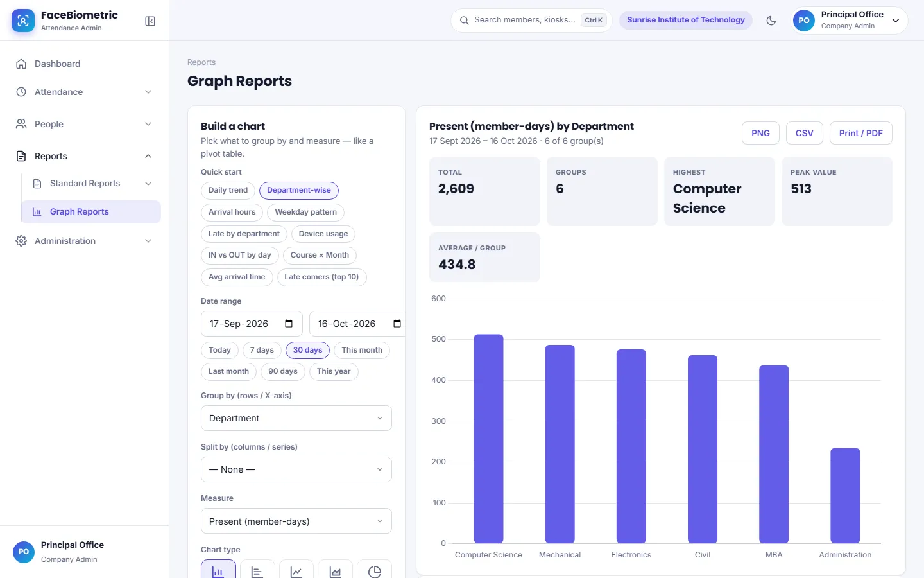Open the Measure dropdown
924x578 pixels.
[296, 521]
